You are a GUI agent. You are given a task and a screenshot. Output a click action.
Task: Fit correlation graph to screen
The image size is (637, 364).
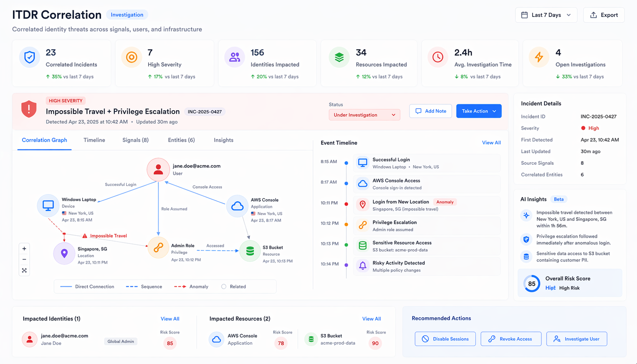24,271
